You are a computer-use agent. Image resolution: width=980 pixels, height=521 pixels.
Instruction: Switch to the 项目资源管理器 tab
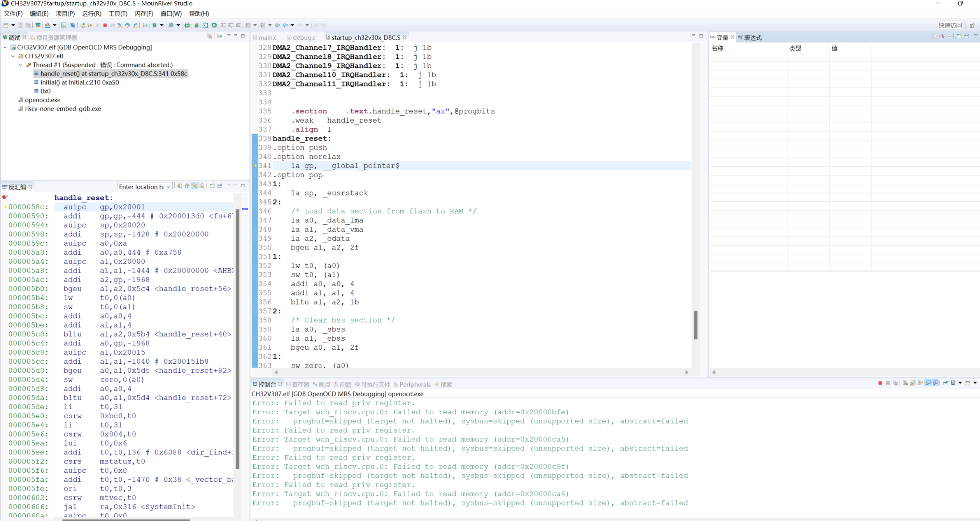[54, 37]
